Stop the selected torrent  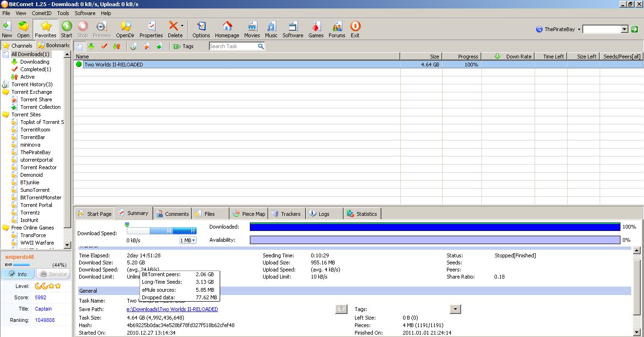(83, 29)
